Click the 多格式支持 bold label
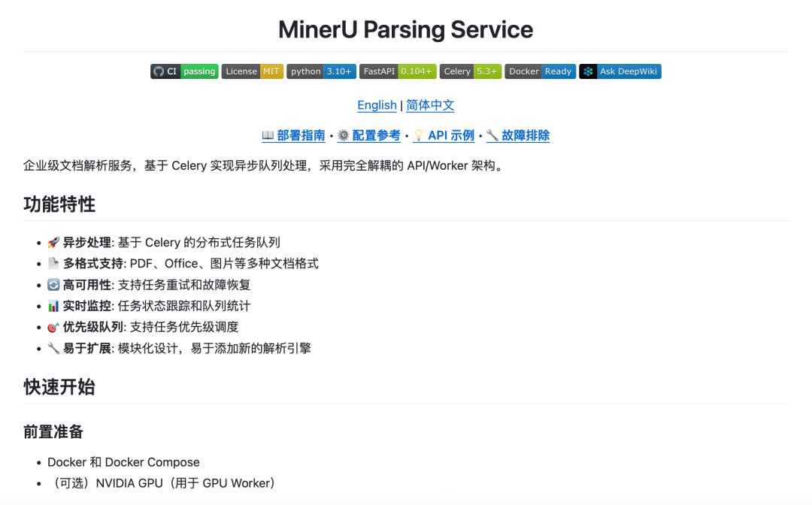Screen dimensions: 812x505 pyautogui.click(x=93, y=264)
